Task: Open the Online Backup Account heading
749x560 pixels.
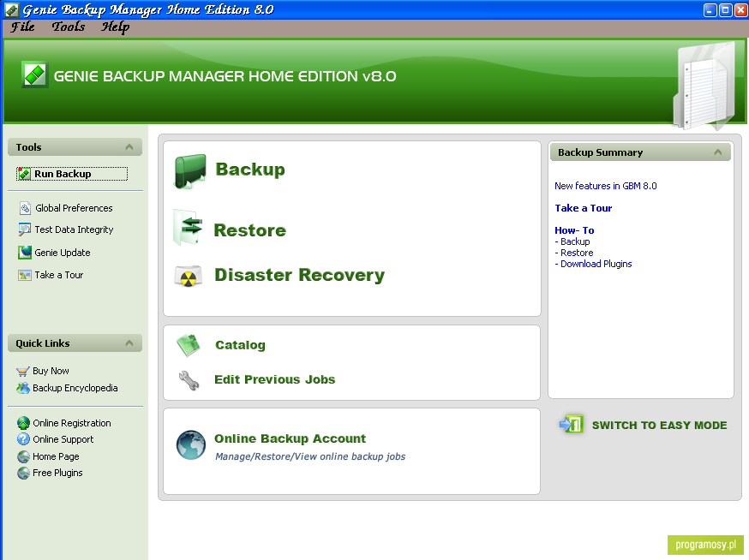Action: pyautogui.click(x=290, y=438)
